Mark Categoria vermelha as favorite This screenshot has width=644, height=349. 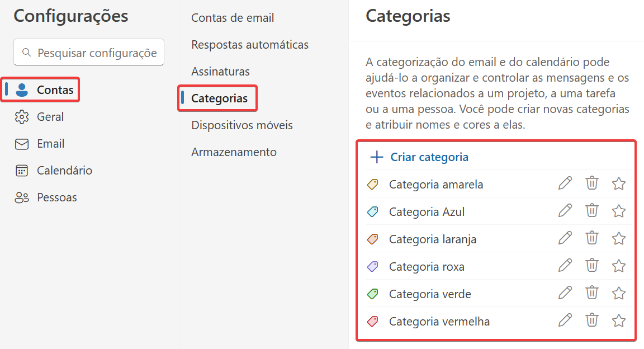pyautogui.click(x=618, y=320)
